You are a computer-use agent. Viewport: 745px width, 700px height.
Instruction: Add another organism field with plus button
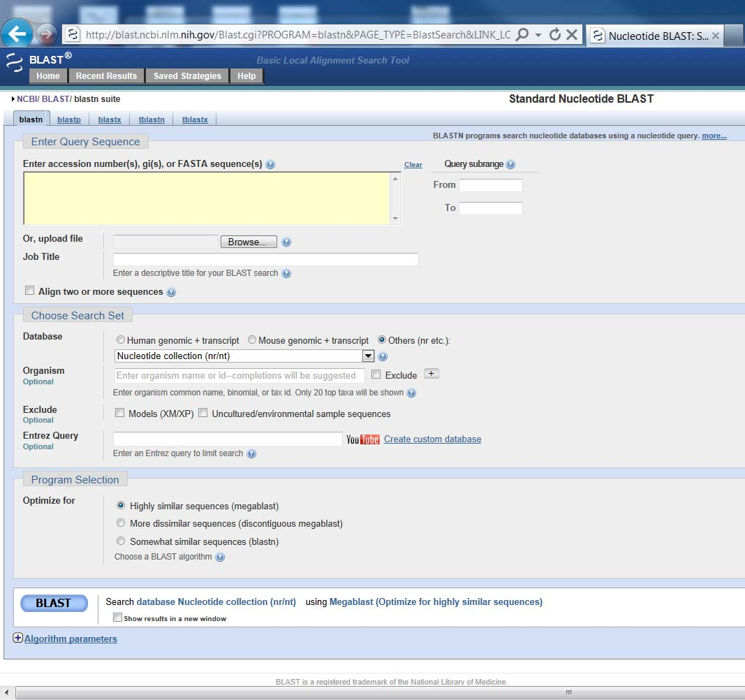click(431, 374)
